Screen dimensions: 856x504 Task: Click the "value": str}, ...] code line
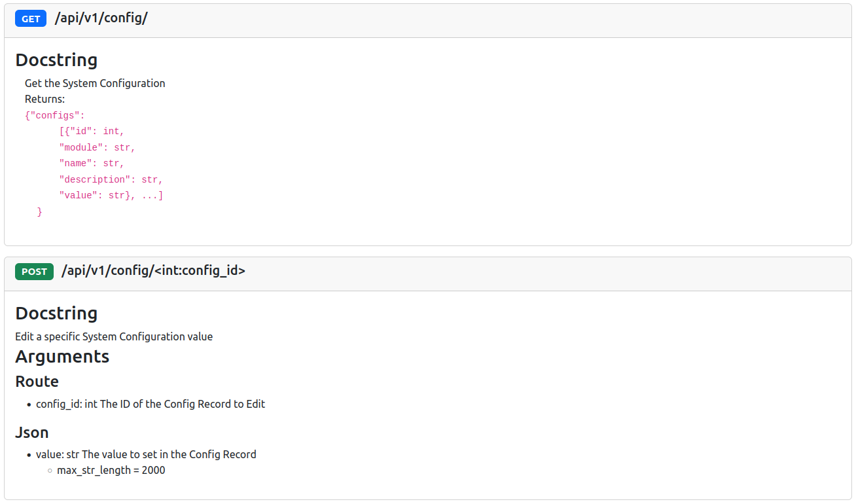click(x=111, y=195)
